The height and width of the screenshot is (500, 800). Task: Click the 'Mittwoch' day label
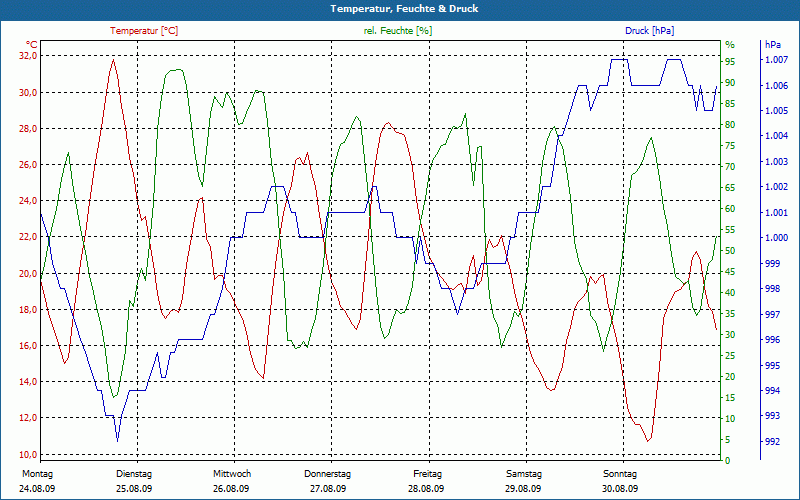232,474
